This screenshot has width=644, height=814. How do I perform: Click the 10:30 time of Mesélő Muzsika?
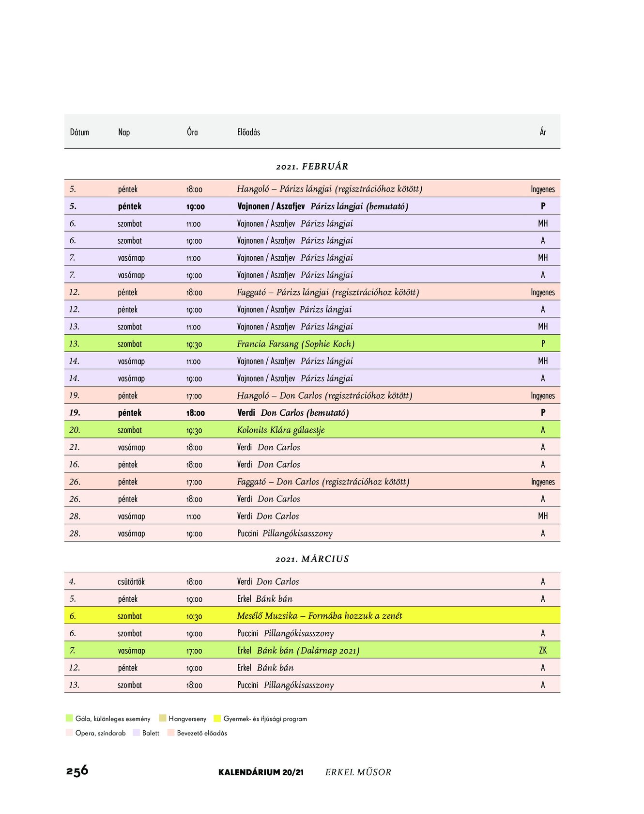[194, 616]
